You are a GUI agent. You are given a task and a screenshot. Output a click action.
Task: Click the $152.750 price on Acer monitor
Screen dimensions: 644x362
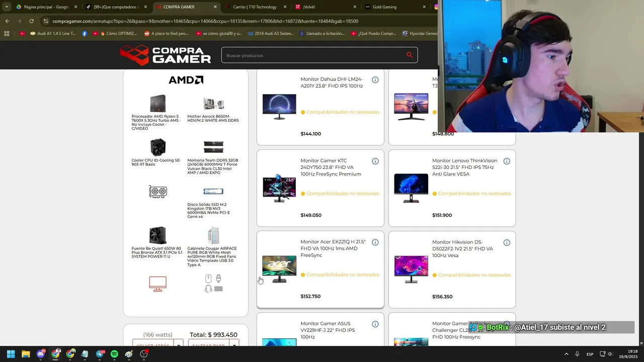[x=310, y=297]
